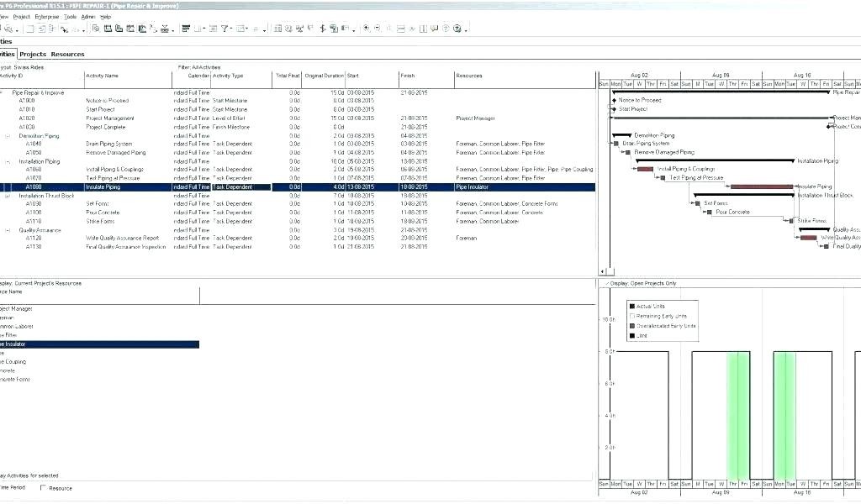861x504 pixels.
Task: Open the filter funnel icon in toolbar
Action: click(224, 29)
